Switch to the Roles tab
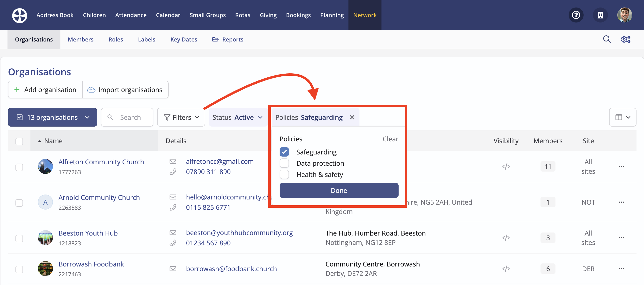The height and width of the screenshot is (285, 644). (115, 40)
